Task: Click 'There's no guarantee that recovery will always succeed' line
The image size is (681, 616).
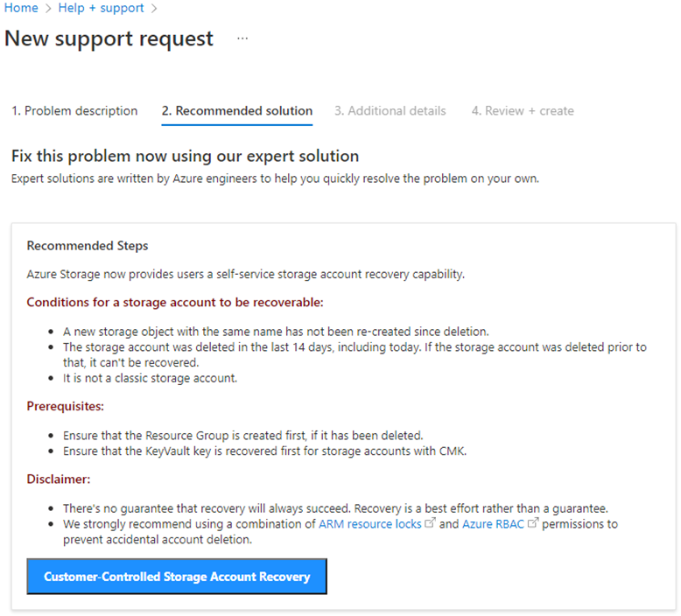Action: click(x=335, y=508)
